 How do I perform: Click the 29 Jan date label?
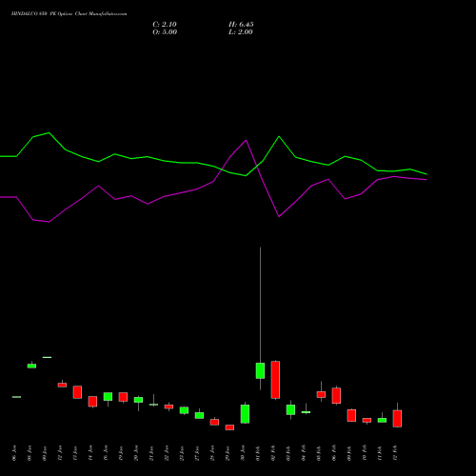pos(228,453)
